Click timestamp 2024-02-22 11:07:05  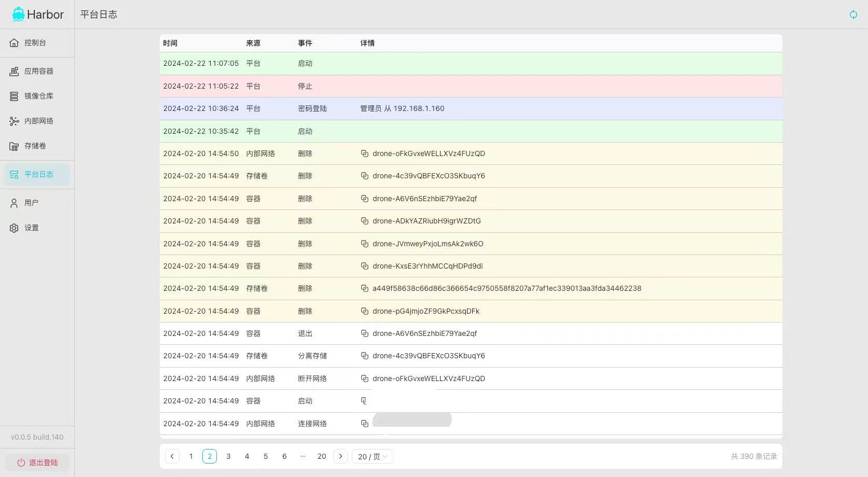[x=201, y=63]
